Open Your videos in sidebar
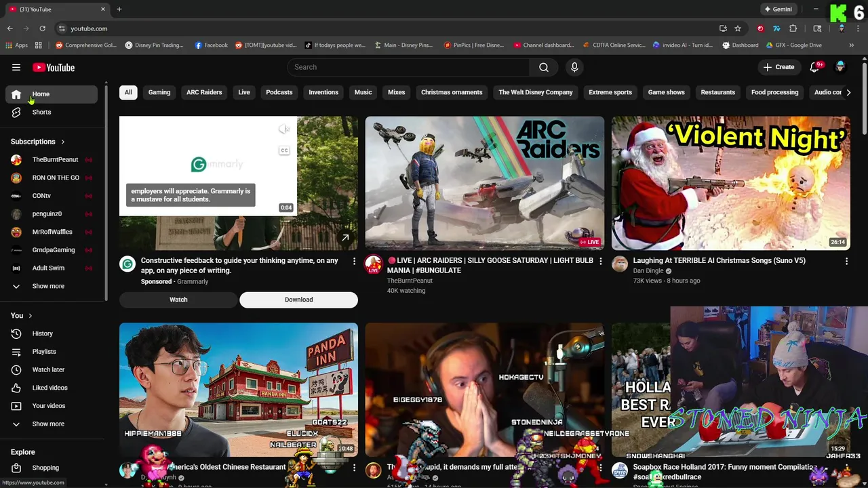This screenshot has height=488, width=868. pos(52,406)
